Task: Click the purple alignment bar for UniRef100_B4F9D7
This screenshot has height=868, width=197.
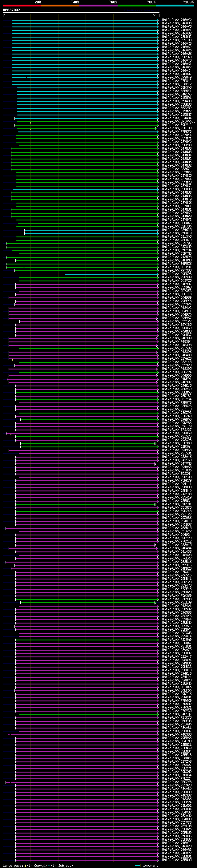Action: coord(87,284)
